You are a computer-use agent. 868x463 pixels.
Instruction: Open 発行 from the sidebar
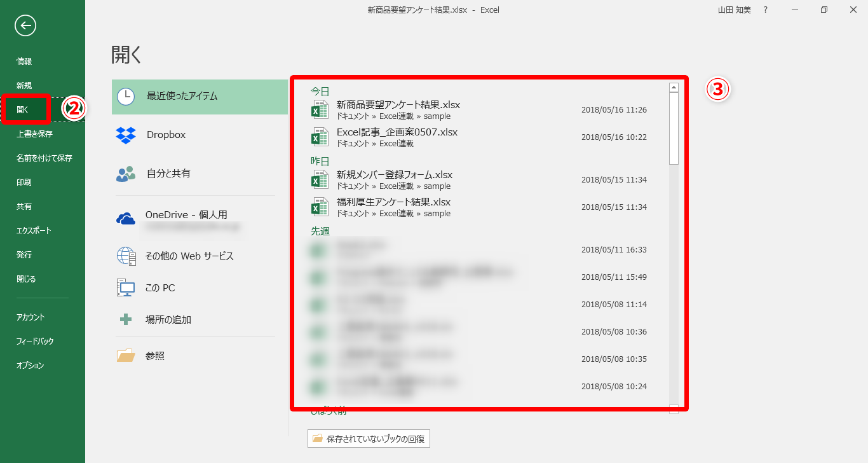pyautogui.click(x=24, y=255)
